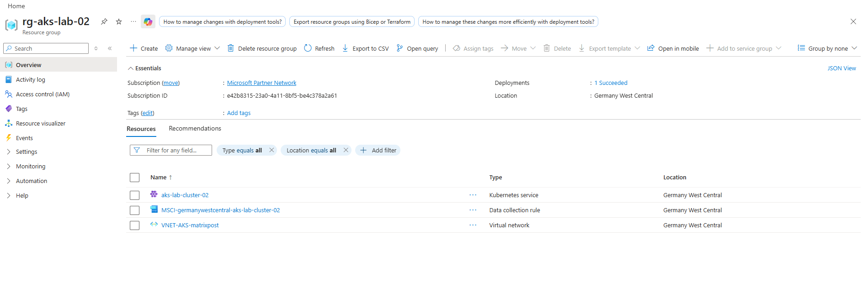Screen dimensions: 868x293
Task: Open the Manage view dropdown
Action: (x=193, y=48)
